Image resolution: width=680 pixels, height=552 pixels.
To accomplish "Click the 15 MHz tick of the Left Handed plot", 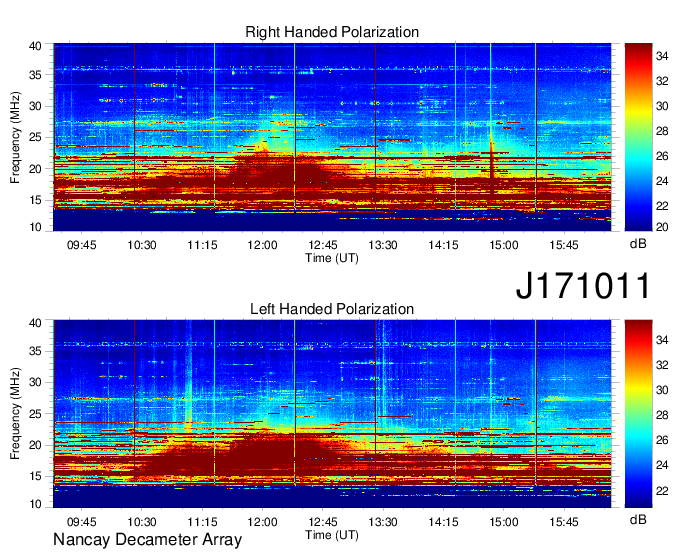I will [35, 477].
